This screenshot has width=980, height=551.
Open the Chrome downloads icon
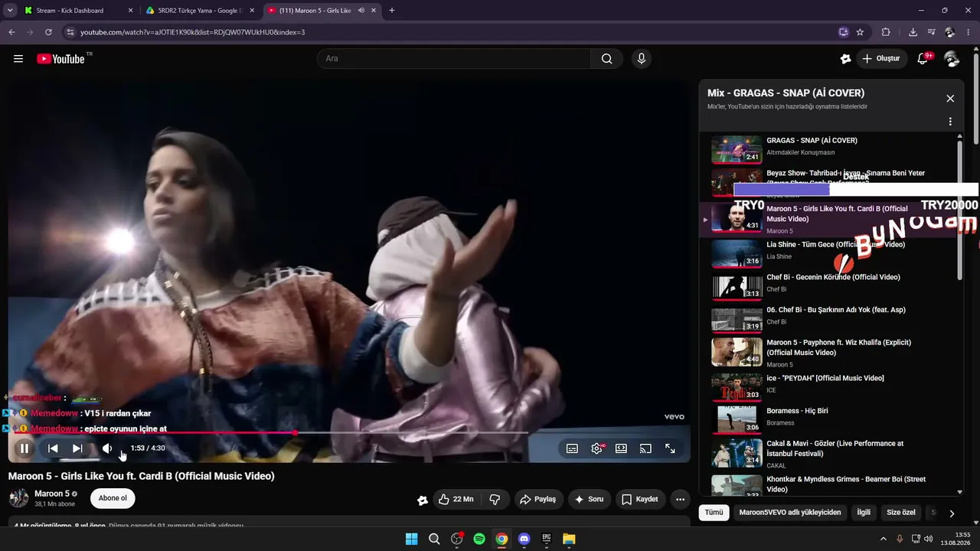click(x=913, y=32)
